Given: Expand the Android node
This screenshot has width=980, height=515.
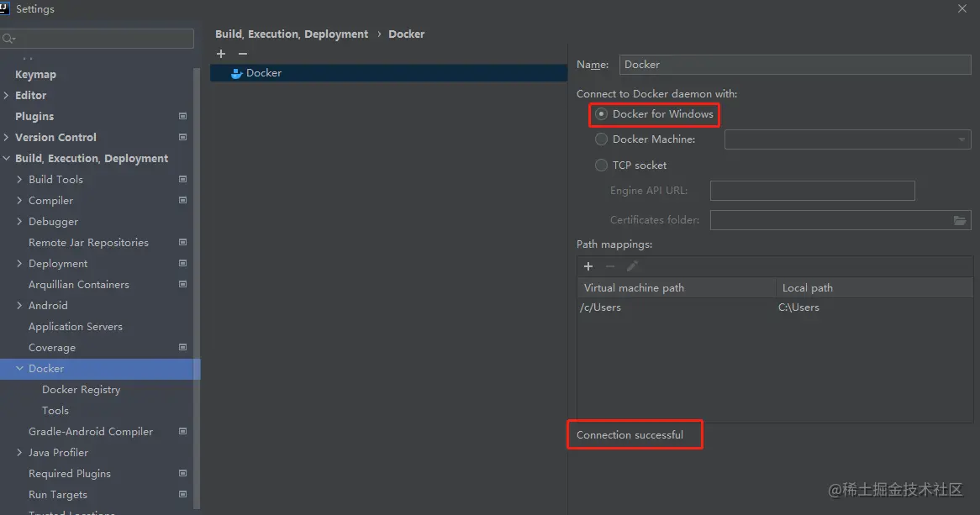Looking at the screenshot, I should [19, 305].
